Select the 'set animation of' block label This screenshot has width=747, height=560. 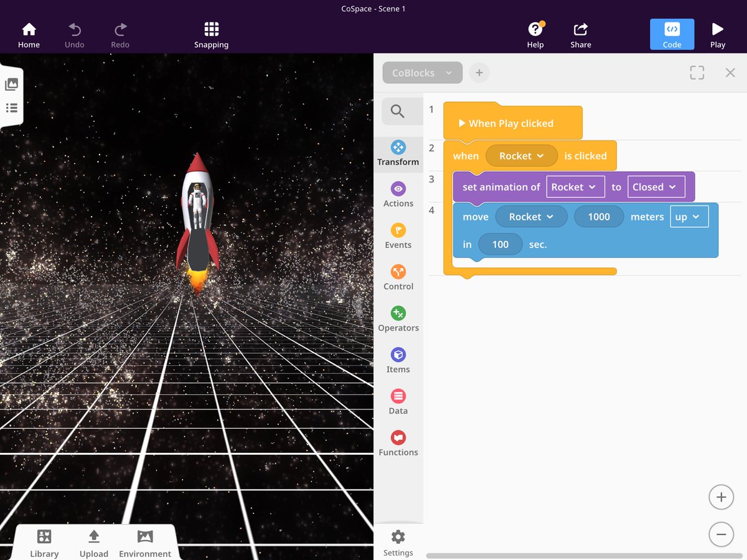tap(501, 187)
